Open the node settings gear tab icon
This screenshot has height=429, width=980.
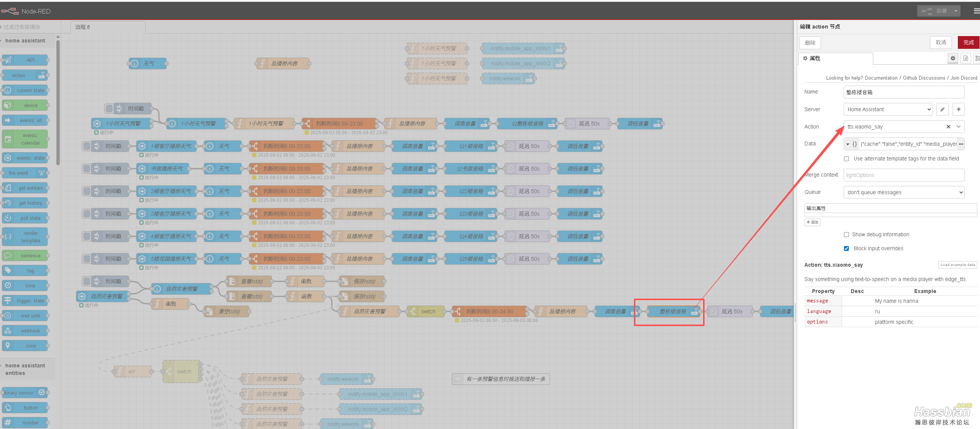click(952, 58)
